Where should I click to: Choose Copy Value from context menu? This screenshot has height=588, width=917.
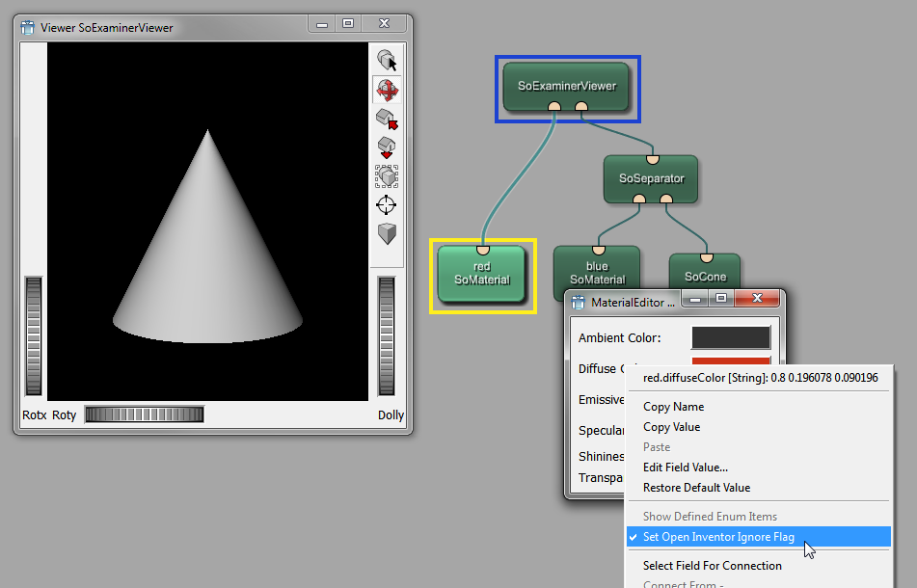[x=671, y=427]
